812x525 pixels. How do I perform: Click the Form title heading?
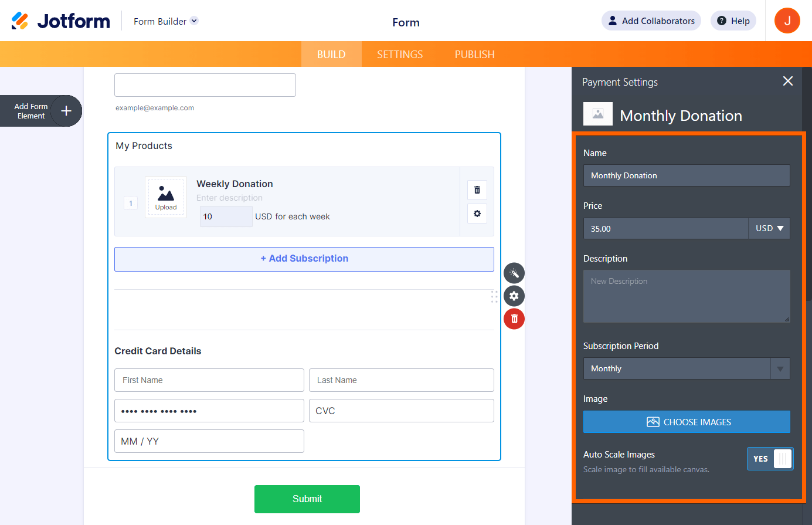[x=406, y=22]
